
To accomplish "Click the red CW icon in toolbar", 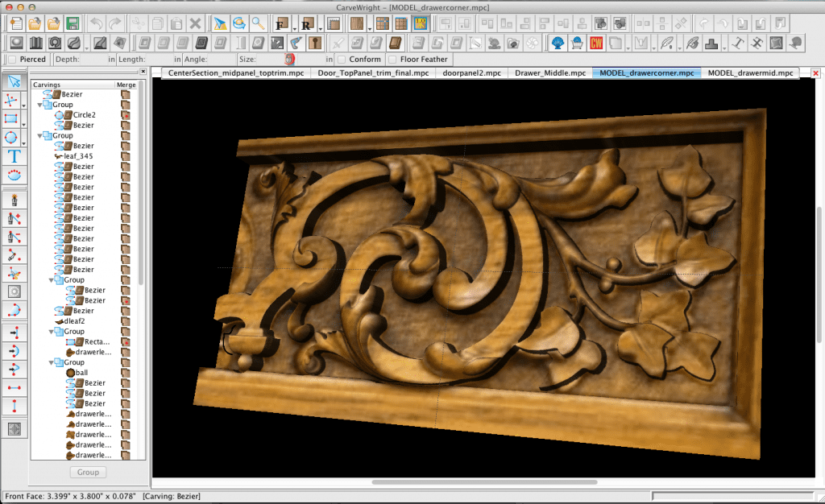I will [597, 42].
